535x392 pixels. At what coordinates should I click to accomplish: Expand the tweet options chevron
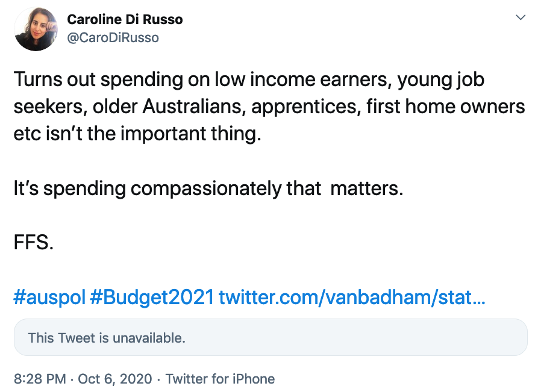[521, 18]
